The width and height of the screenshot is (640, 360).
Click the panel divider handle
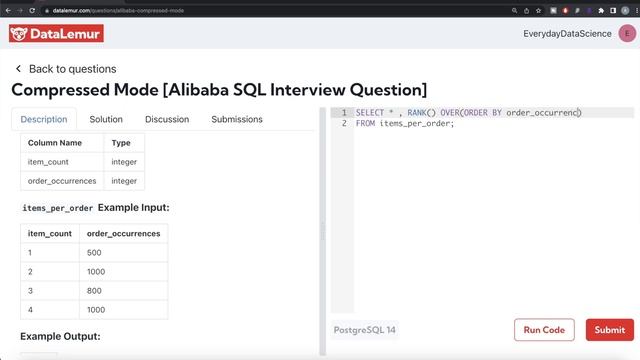click(x=322, y=232)
